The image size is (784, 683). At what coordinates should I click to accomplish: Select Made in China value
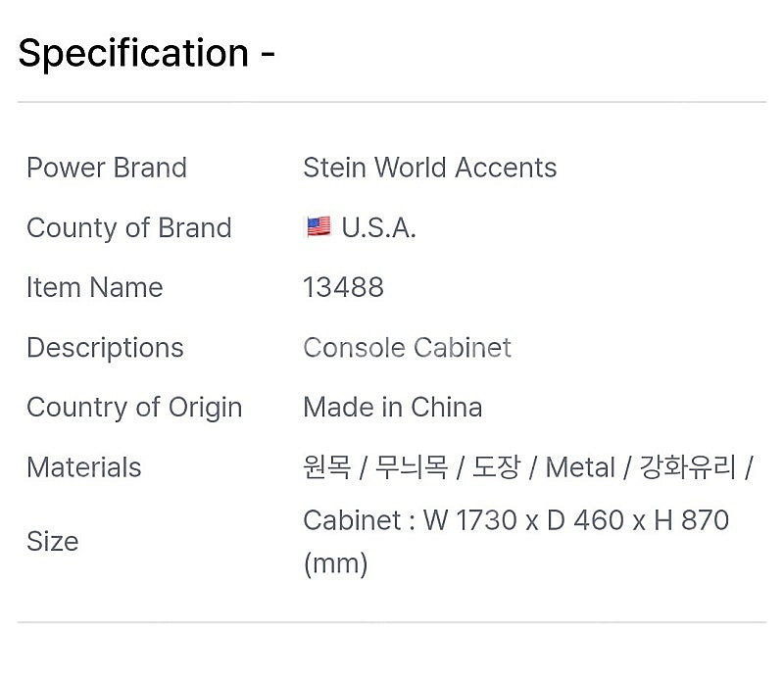(x=393, y=407)
